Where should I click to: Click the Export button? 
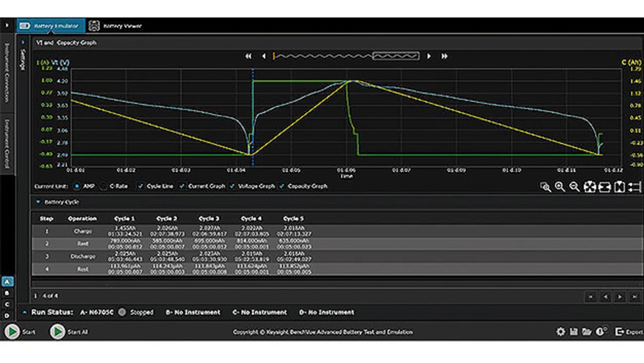tap(629, 332)
